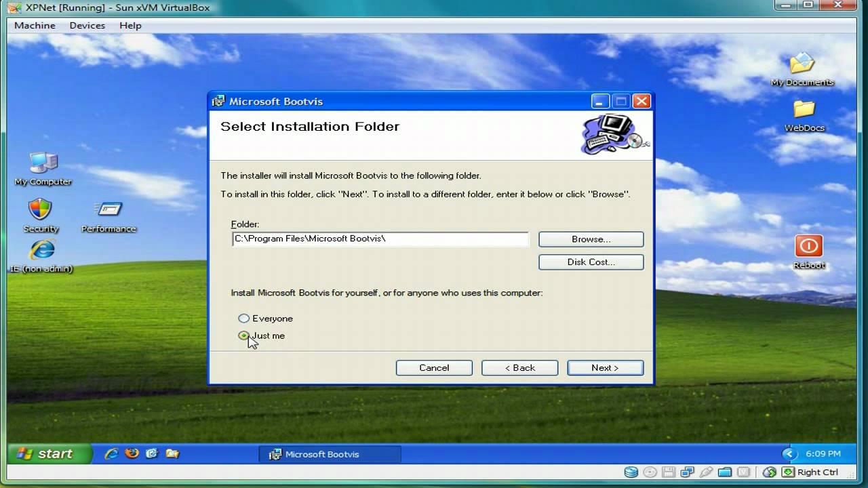Click the red Reboot desktop icon
868x488 pixels.
pos(808,246)
